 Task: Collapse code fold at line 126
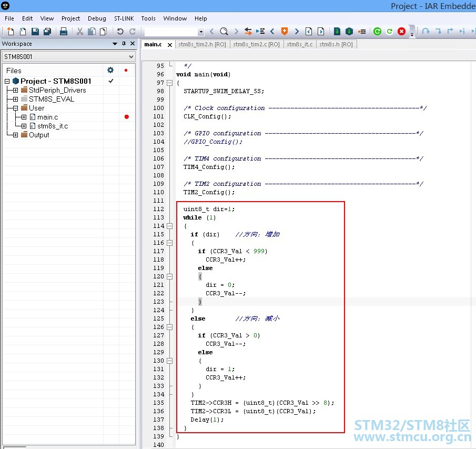[x=170, y=327]
